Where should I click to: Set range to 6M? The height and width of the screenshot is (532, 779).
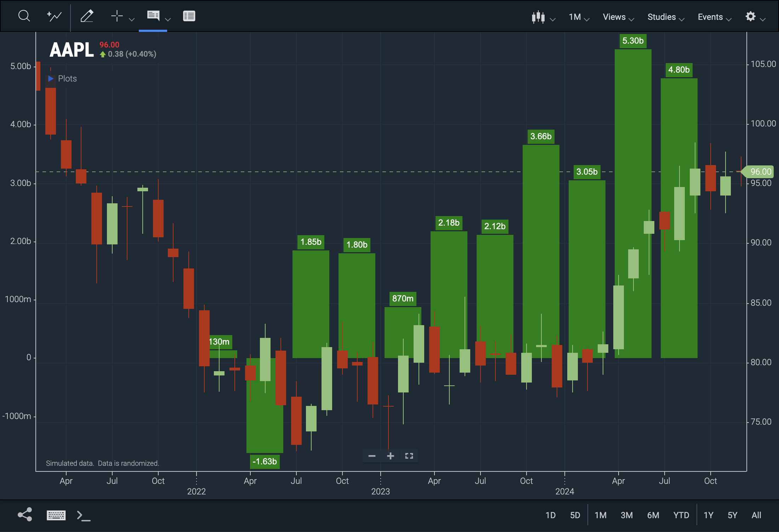[x=653, y=515]
